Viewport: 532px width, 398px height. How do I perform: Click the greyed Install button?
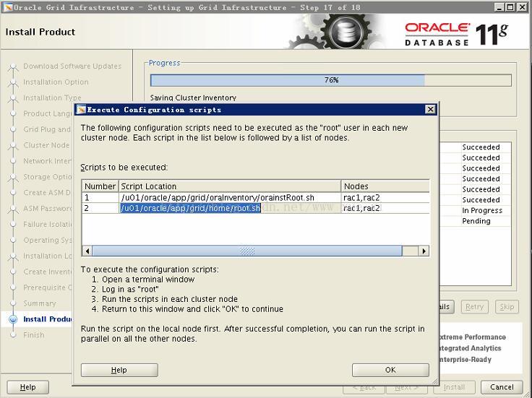click(x=454, y=387)
